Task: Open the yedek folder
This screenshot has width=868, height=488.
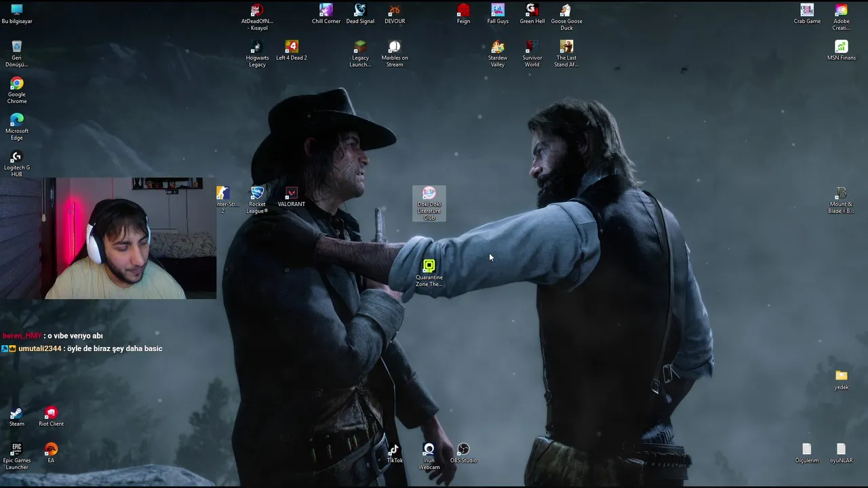Action: [842, 380]
